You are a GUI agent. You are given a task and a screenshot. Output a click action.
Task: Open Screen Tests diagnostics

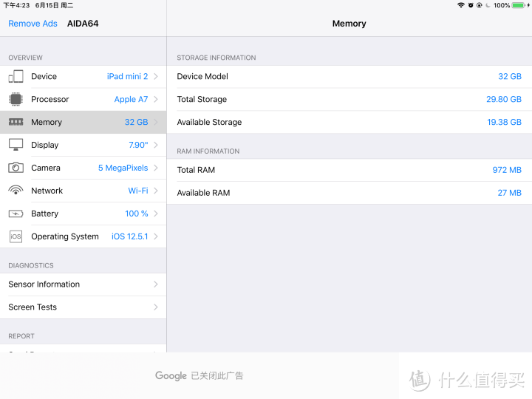pyautogui.click(x=83, y=307)
